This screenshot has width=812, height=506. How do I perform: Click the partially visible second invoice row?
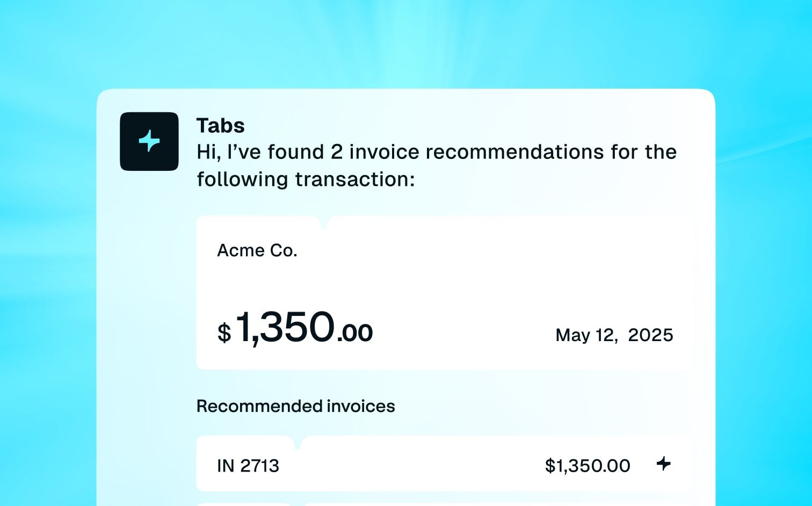pos(444,504)
